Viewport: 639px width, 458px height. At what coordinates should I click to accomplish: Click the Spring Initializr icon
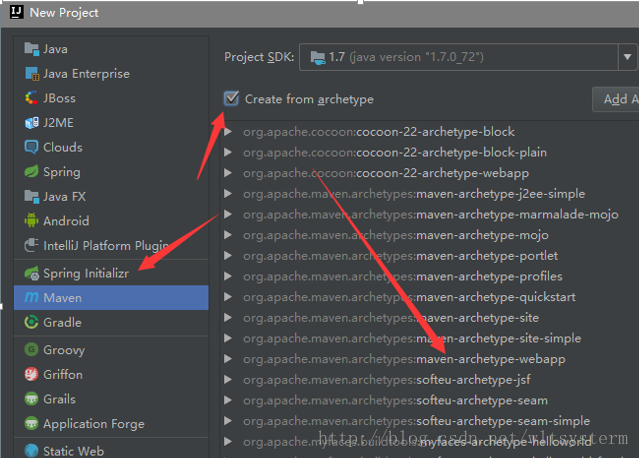pos(31,273)
